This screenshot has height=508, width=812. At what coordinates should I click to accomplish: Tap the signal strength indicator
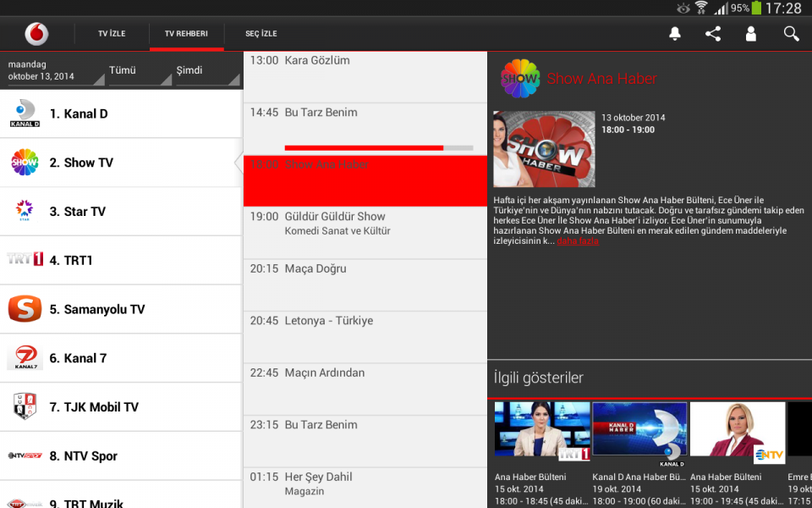pyautogui.click(x=721, y=8)
